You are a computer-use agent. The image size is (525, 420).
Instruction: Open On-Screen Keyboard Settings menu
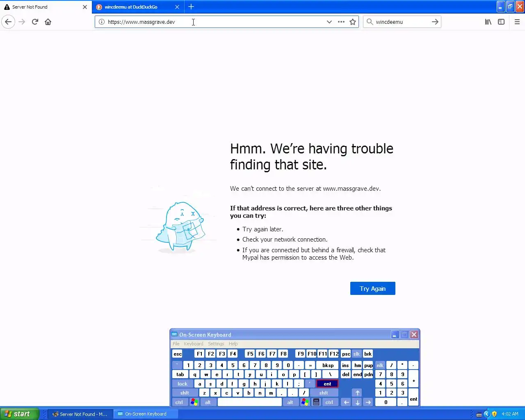[216, 344]
